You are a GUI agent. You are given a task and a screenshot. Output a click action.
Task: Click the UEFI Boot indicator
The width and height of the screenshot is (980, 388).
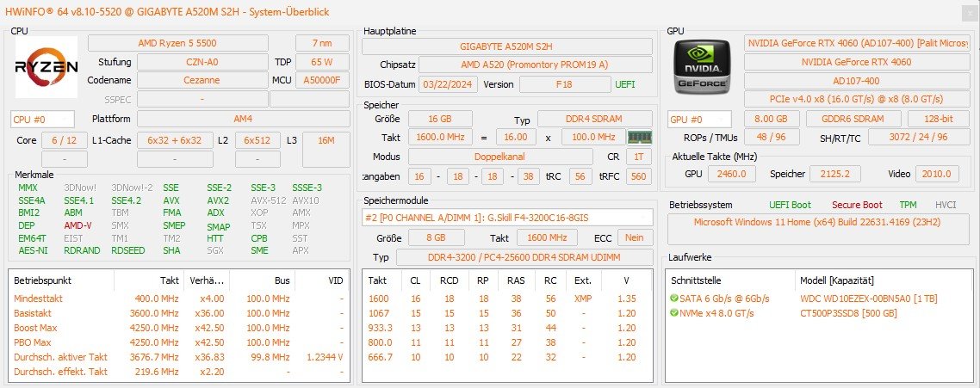point(791,205)
